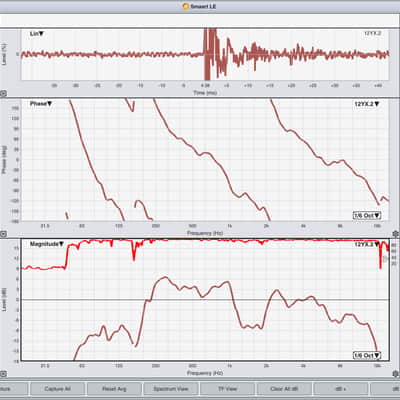The height and width of the screenshot is (400, 400).
Task: Click the Time (ms) axis label
Action: tap(205, 93)
